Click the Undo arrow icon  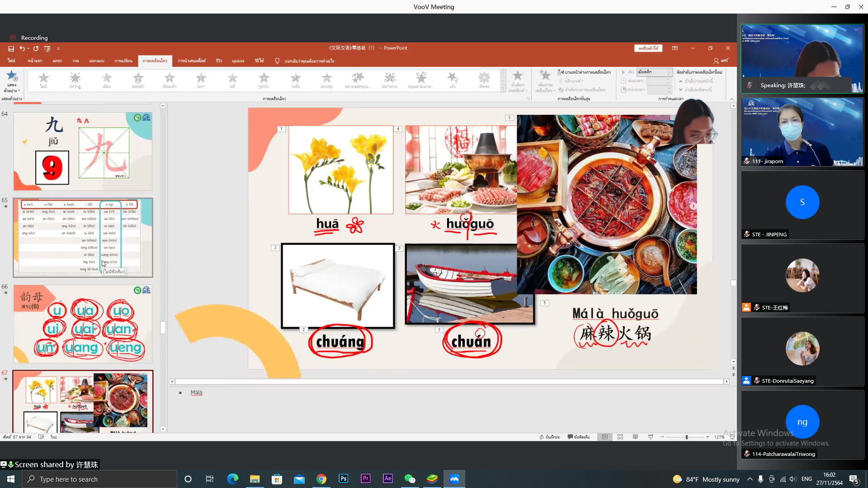[22, 48]
